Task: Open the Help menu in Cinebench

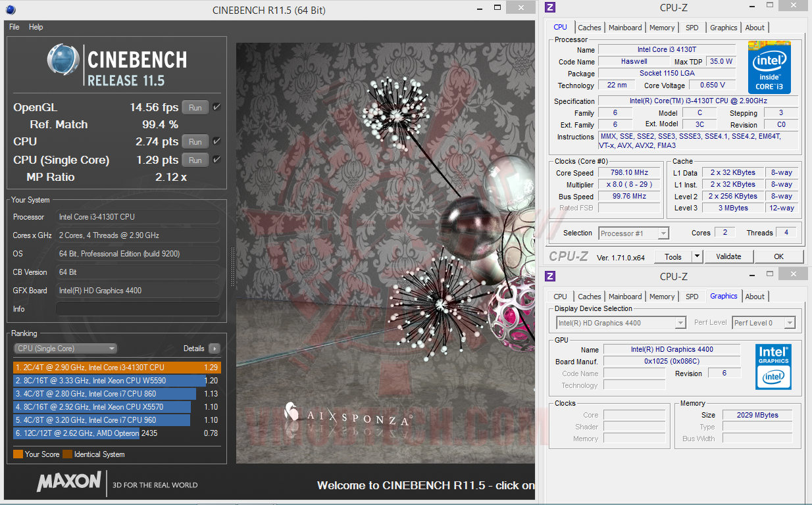Action: pos(36,27)
